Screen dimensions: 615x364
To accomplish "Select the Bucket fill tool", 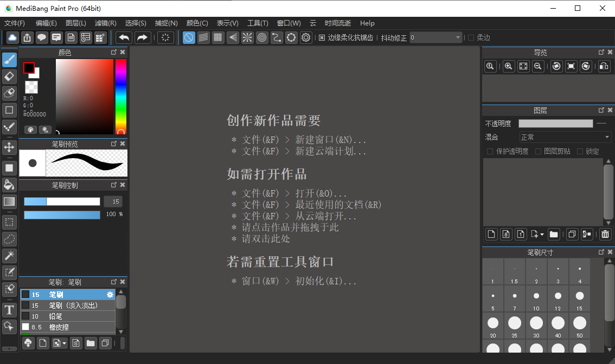I will click(x=9, y=185).
